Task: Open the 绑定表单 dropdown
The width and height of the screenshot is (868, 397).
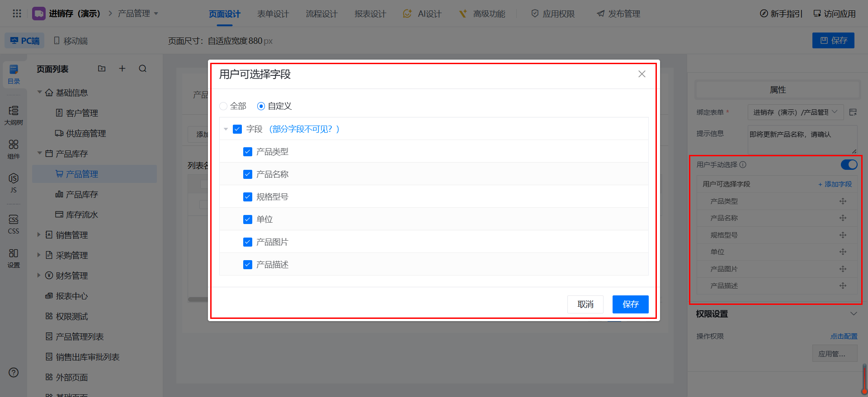Action: [795, 112]
